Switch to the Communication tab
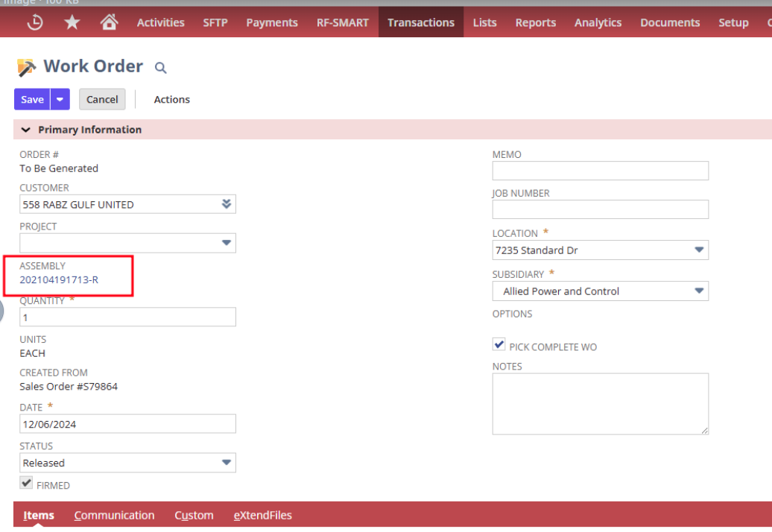Viewport: 772px width, 532px height. click(x=114, y=515)
